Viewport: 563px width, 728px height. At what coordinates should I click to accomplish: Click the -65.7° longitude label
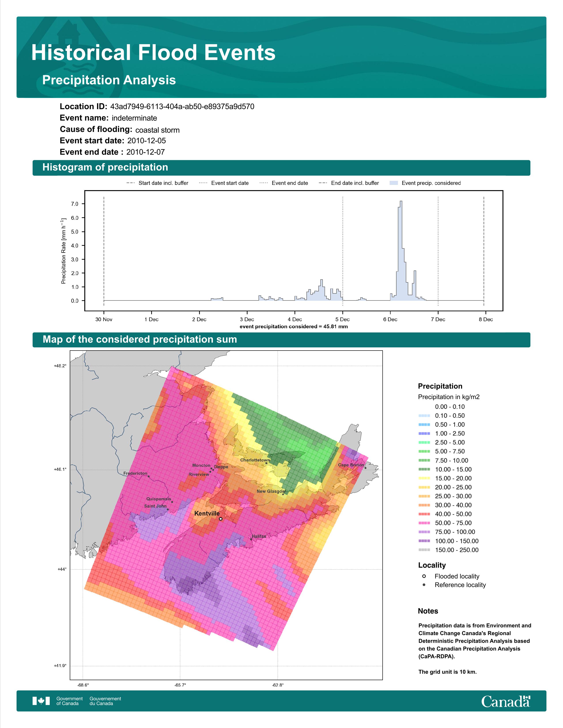(180, 685)
